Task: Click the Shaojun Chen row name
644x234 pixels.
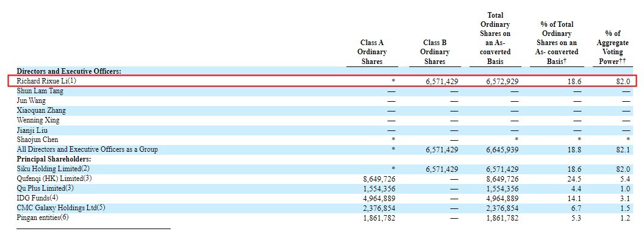Action: pos(37,140)
